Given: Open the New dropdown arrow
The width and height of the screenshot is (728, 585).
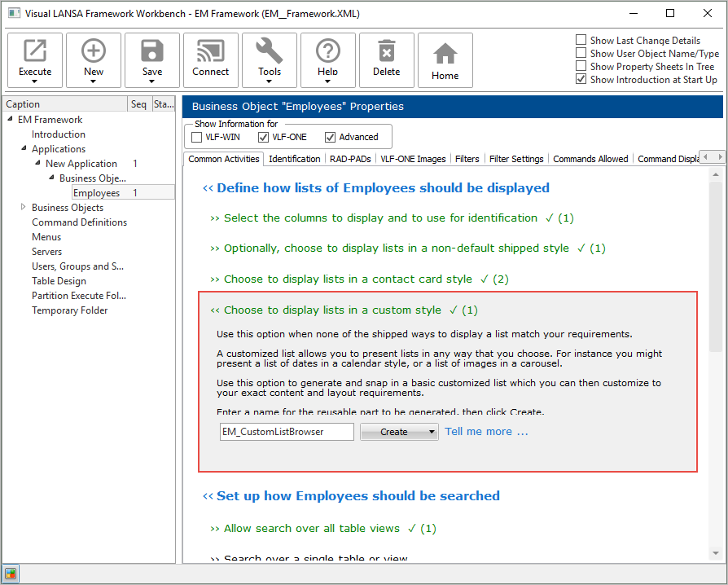Looking at the screenshot, I should [x=94, y=81].
